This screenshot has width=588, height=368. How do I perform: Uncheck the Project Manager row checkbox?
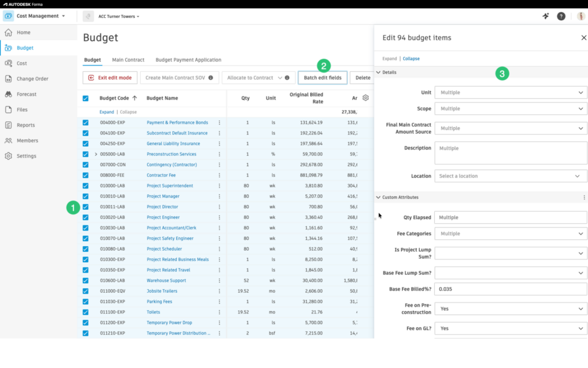[x=86, y=197]
